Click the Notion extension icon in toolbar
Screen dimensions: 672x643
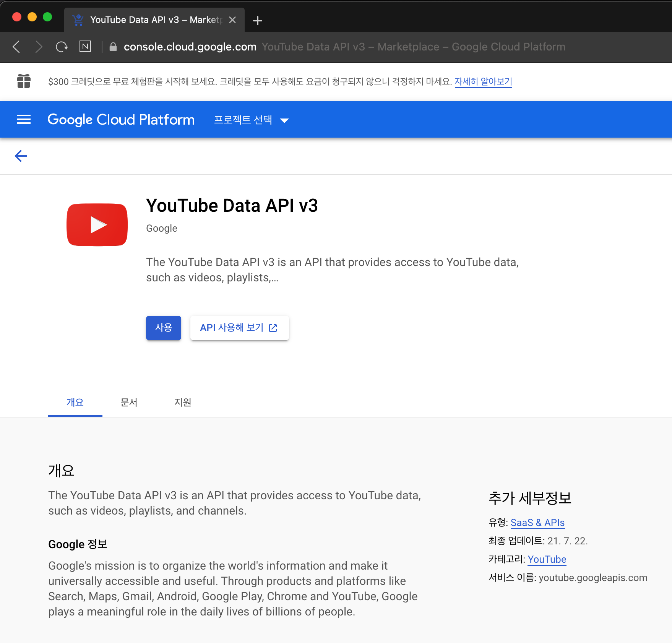85,46
